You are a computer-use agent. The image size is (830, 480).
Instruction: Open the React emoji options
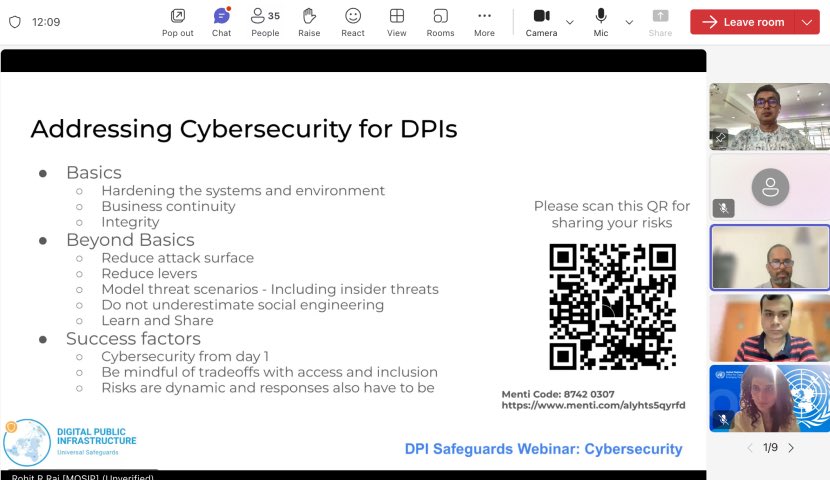click(x=353, y=22)
